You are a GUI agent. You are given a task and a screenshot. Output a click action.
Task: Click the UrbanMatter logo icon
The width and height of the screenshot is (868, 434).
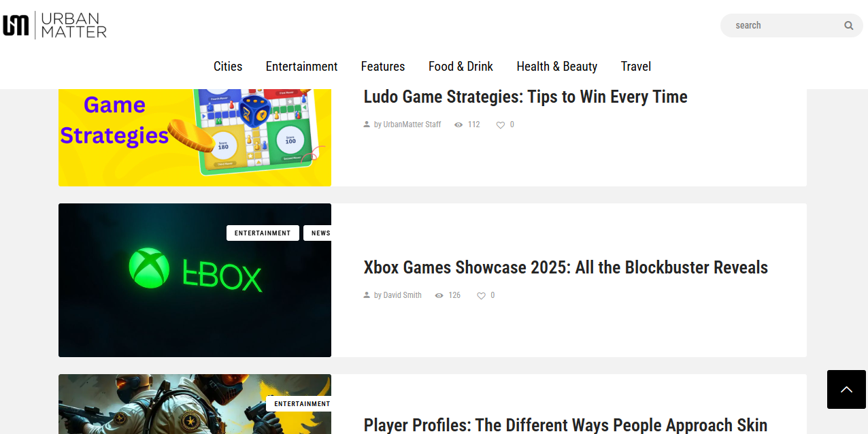click(16, 25)
